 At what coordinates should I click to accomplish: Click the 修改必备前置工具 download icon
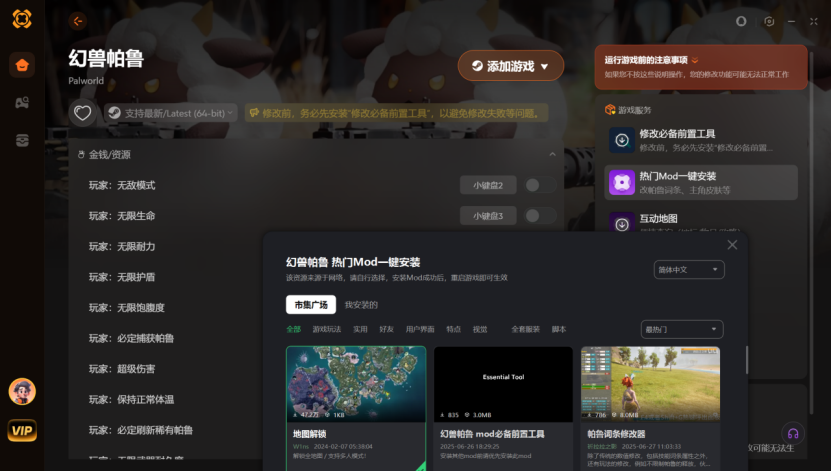[622, 140]
